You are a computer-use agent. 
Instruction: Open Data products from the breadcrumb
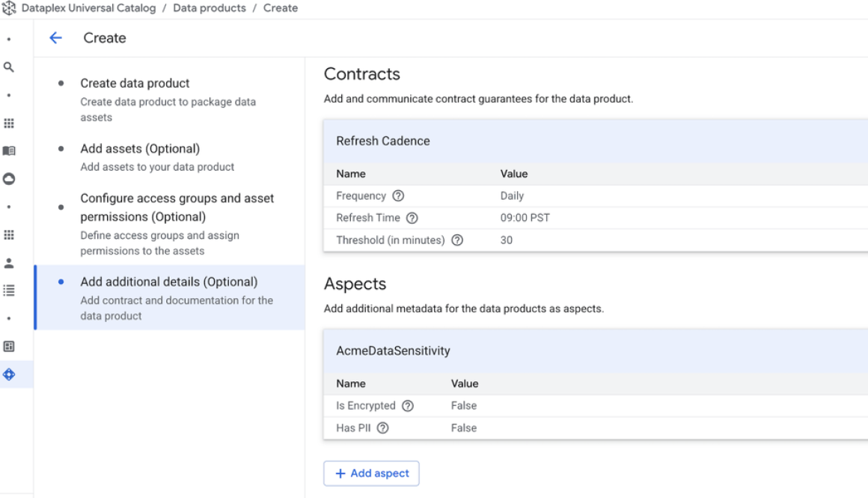pyautogui.click(x=210, y=7)
